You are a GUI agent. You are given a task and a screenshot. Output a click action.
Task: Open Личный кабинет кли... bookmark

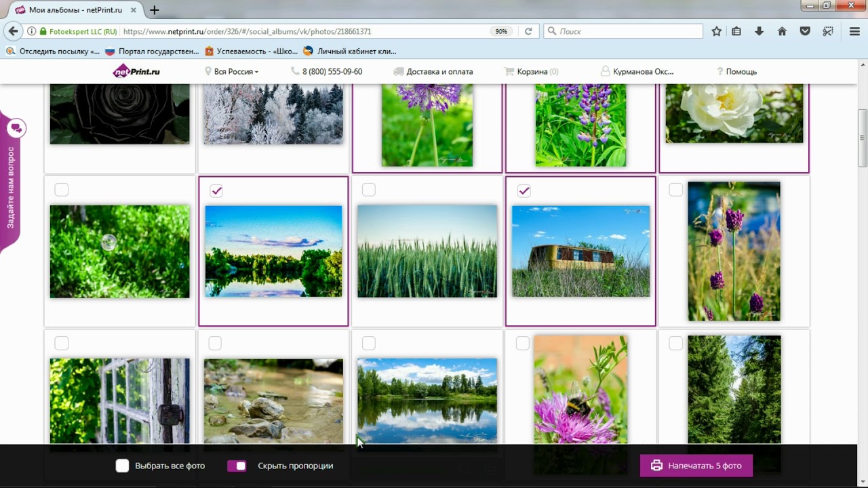tap(350, 51)
